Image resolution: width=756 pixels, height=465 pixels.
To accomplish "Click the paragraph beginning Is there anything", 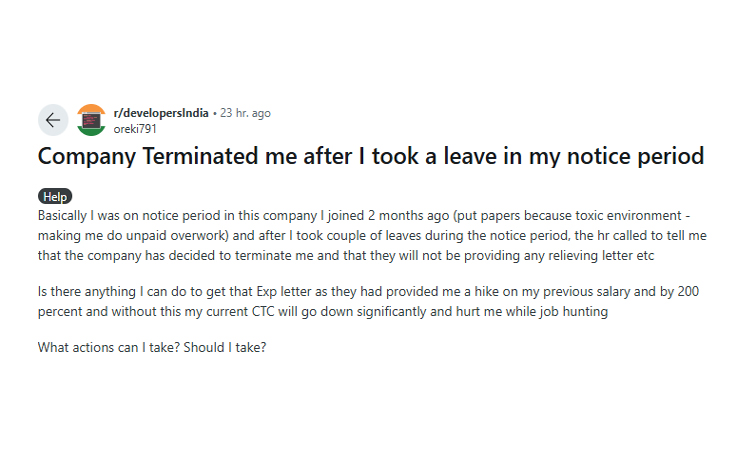I will (x=368, y=301).
